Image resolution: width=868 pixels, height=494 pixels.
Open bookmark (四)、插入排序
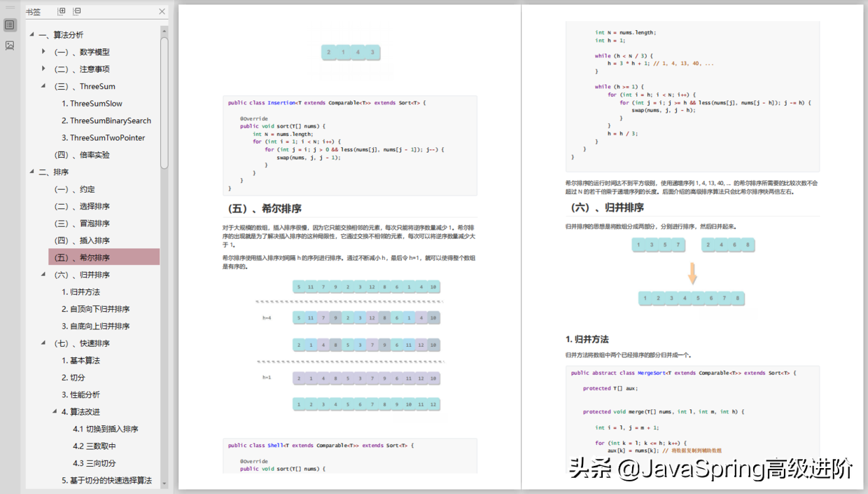click(x=82, y=240)
